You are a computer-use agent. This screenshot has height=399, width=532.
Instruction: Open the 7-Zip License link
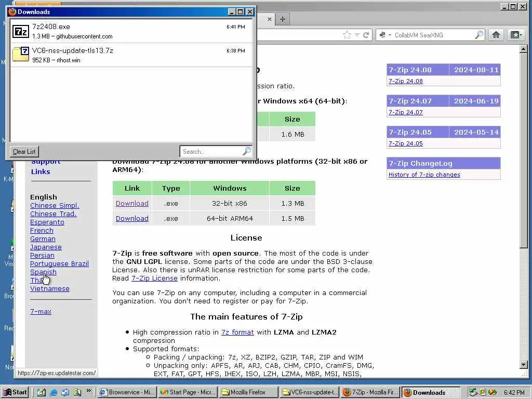point(154,278)
